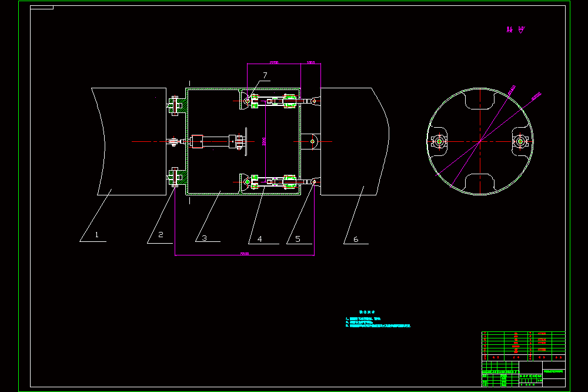Click part number label 1

tap(97, 235)
